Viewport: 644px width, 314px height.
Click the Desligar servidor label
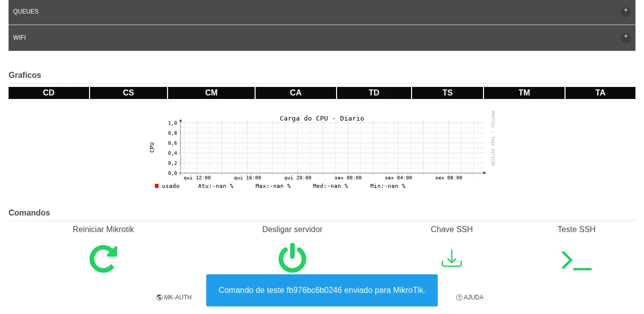tap(292, 230)
